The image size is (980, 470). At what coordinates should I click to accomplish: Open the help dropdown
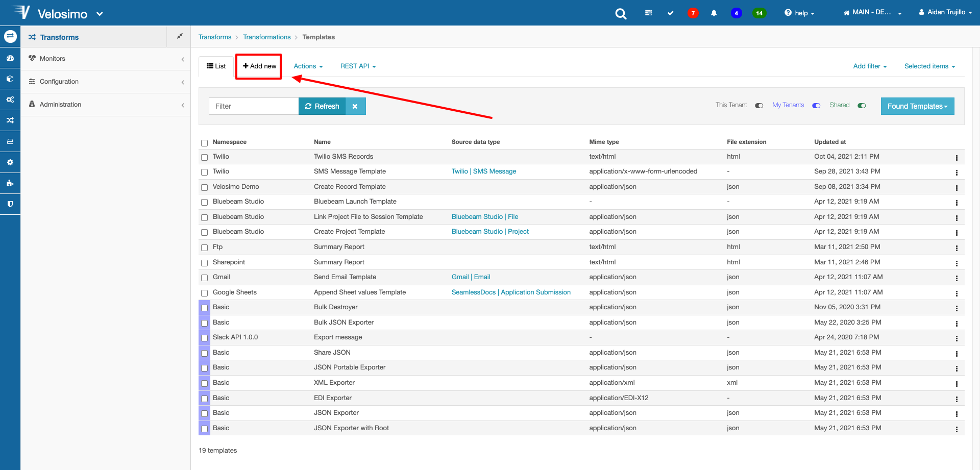(799, 13)
